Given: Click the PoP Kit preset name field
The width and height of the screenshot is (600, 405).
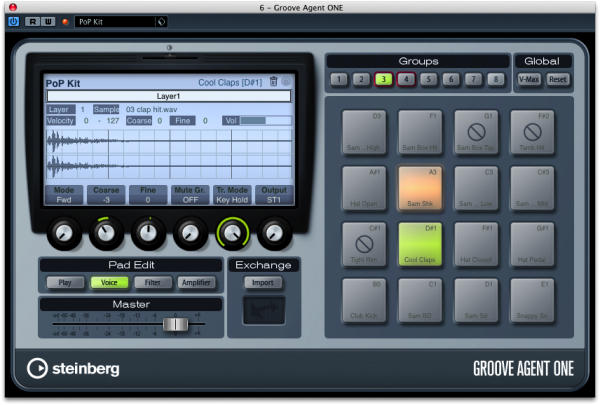Looking at the screenshot, I should pos(115,22).
